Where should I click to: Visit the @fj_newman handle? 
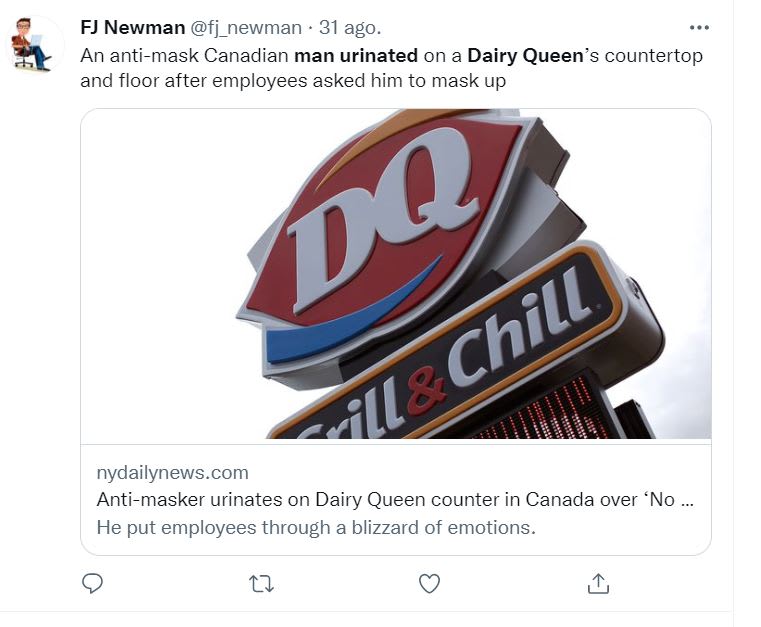[x=246, y=28]
